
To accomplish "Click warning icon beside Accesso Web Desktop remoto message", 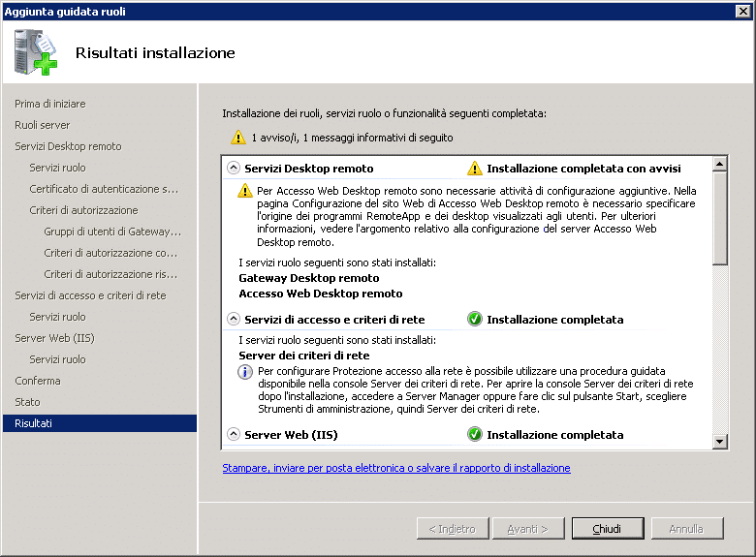I will [x=245, y=191].
